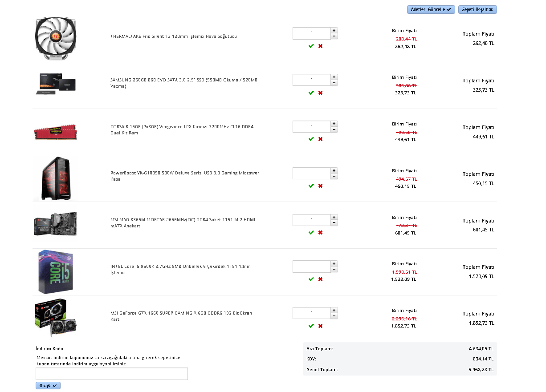Open CORSAIR Vengeance red RAM thumbnail
546x392 pixels.
[55, 132]
